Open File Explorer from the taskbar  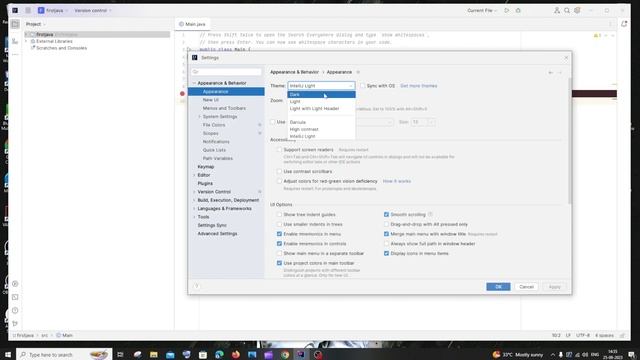tap(153, 355)
